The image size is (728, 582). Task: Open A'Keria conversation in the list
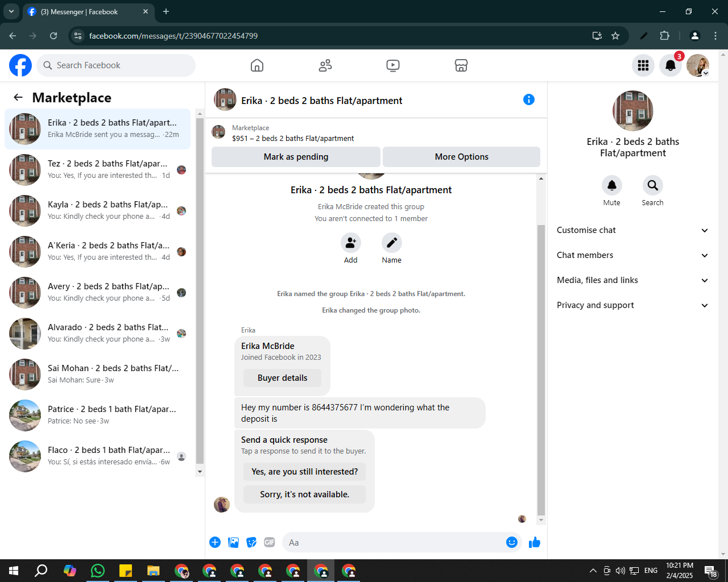point(97,252)
